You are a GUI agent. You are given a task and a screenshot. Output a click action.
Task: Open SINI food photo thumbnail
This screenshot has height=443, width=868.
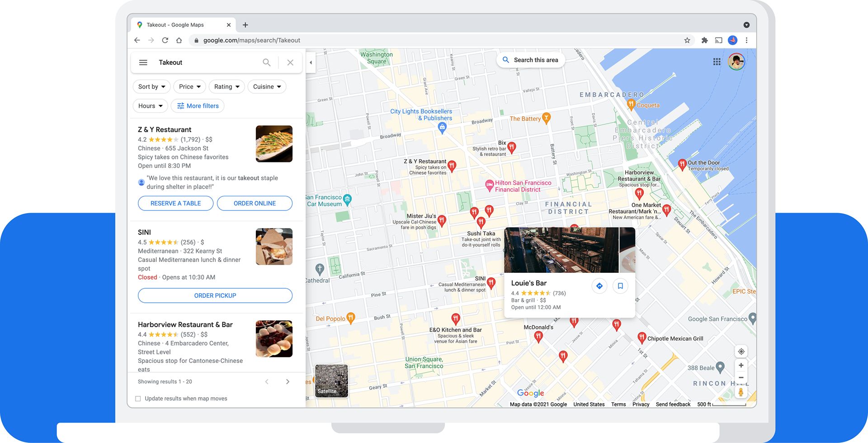274,247
